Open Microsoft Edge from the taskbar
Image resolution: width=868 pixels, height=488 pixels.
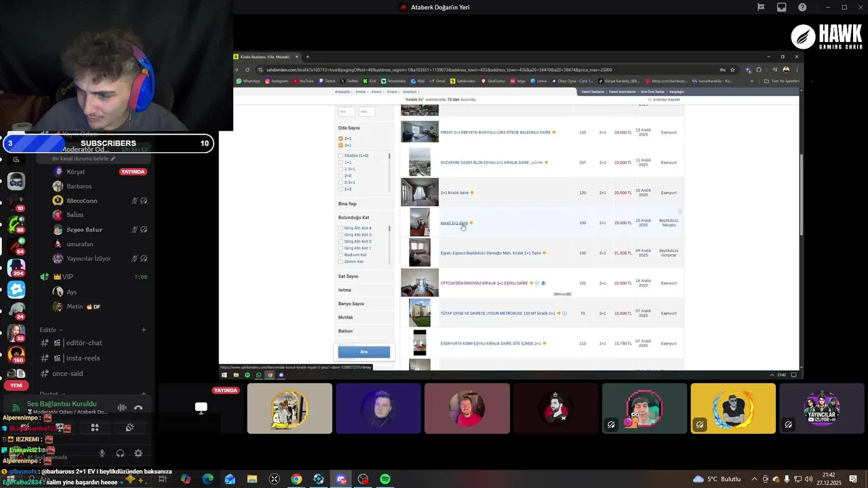click(208, 479)
